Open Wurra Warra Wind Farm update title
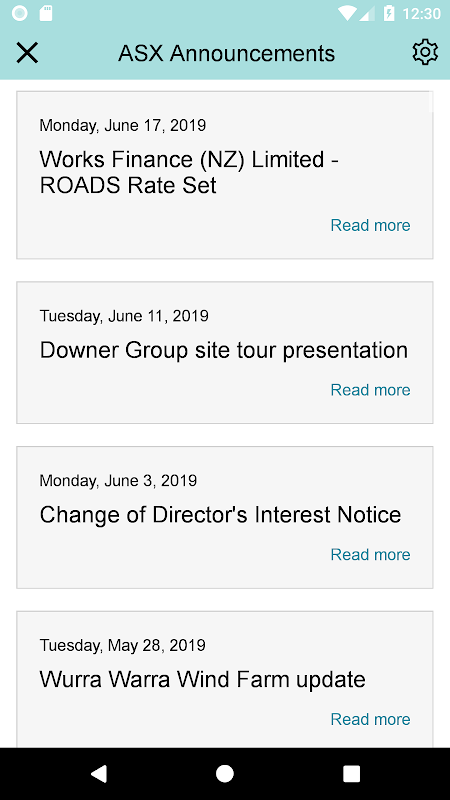 tap(203, 680)
